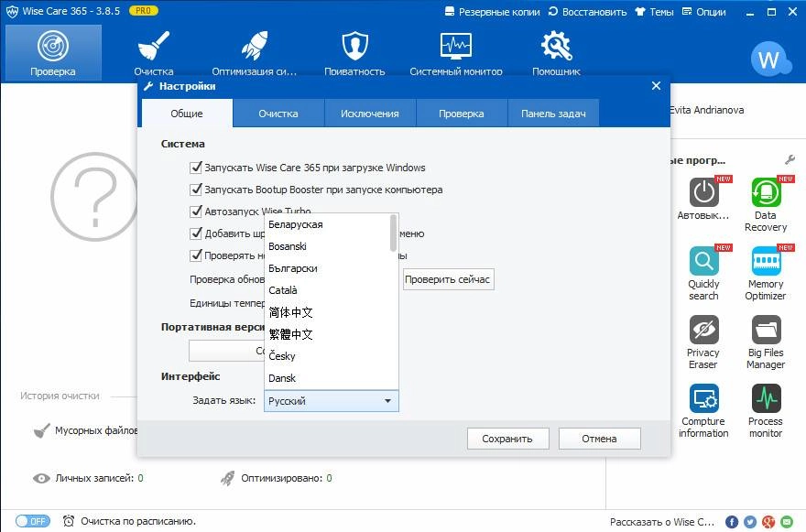Image resolution: width=806 pixels, height=532 pixels.
Task: Share via the Google Plus icon
Action: pyautogui.click(x=768, y=522)
